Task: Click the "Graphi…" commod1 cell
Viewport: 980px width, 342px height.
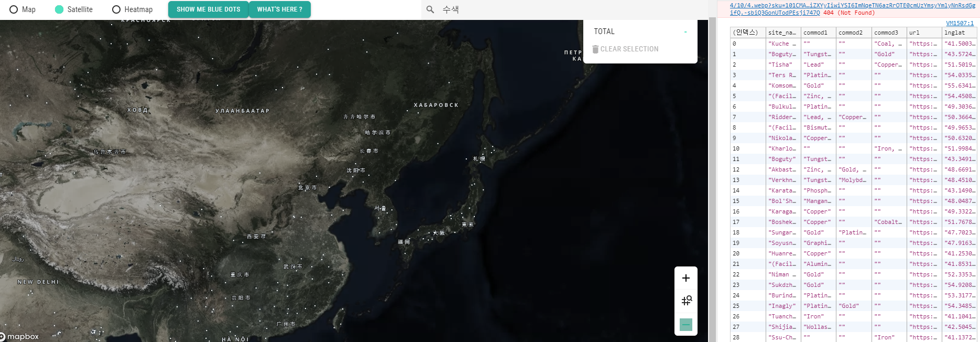Action: (x=818, y=243)
